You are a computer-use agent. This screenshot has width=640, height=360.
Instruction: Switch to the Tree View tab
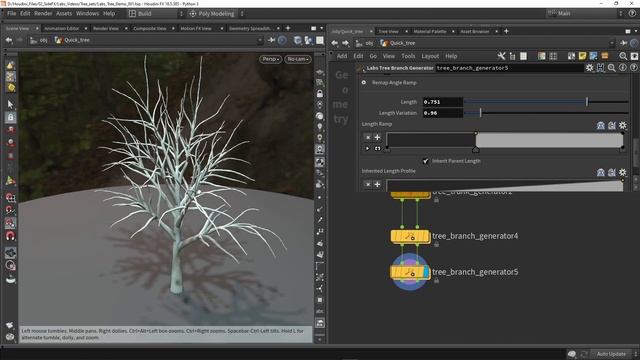tap(388, 31)
